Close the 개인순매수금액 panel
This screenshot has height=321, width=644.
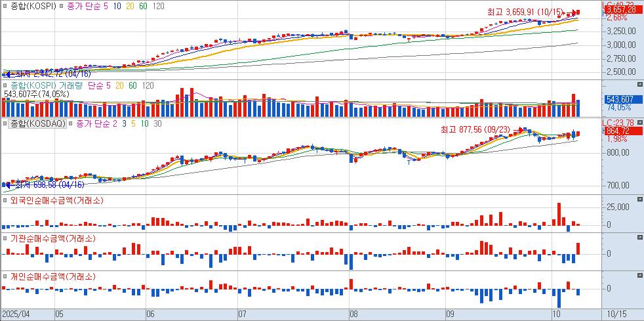tap(639, 275)
